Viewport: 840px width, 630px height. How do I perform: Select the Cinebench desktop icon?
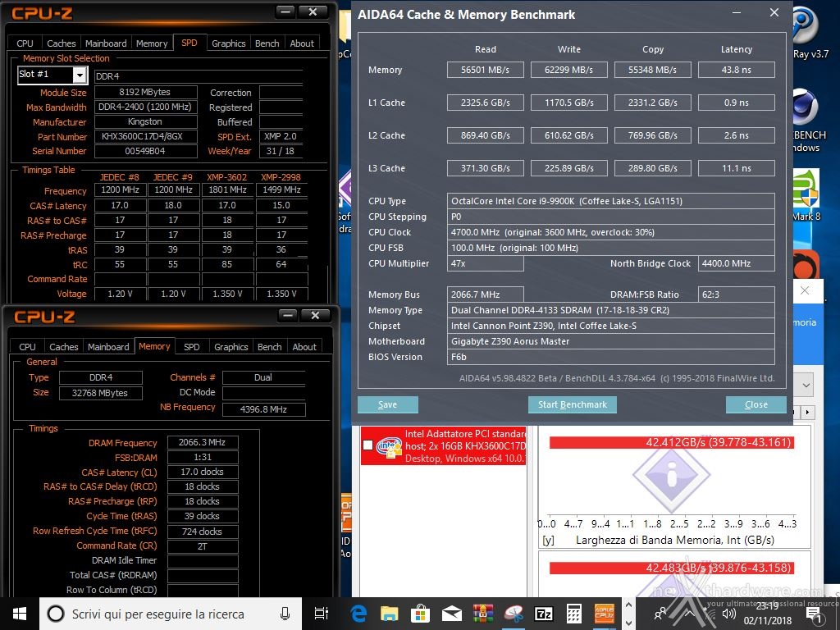[x=806, y=107]
